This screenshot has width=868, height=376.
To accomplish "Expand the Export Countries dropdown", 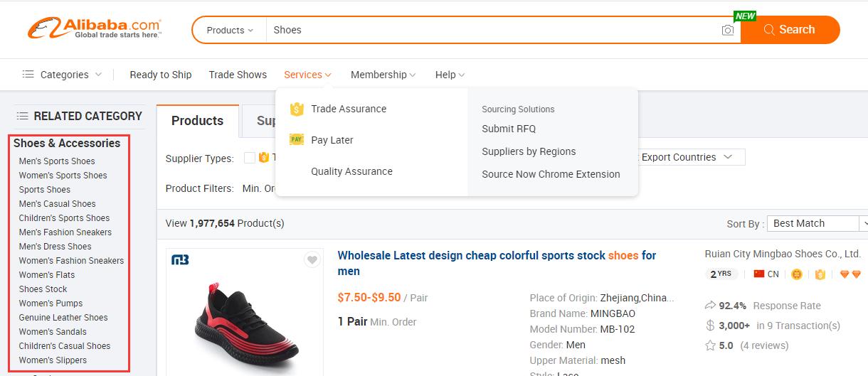I will (x=687, y=157).
